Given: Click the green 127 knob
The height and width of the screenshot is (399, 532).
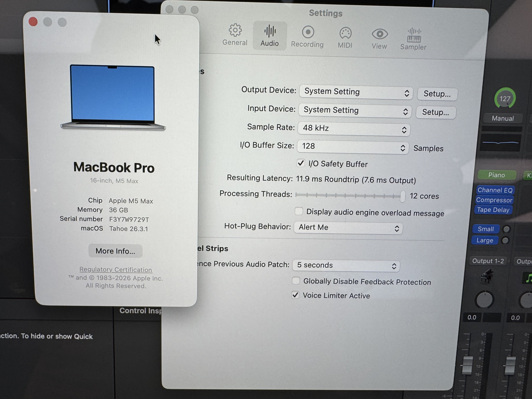Looking at the screenshot, I should click(505, 98).
